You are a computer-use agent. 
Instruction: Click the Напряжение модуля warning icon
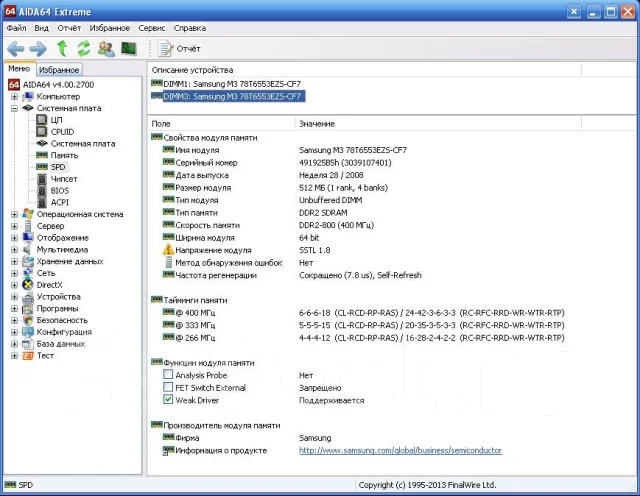(x=169, y=249)
